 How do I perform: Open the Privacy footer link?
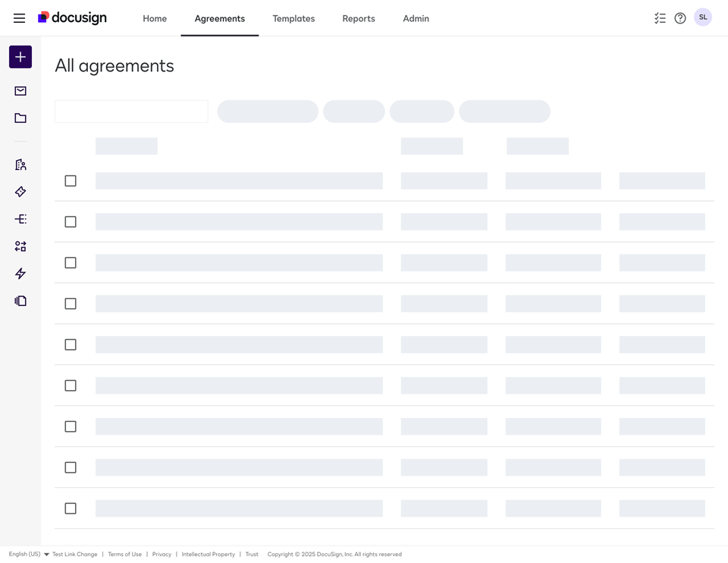coord(162,554)
